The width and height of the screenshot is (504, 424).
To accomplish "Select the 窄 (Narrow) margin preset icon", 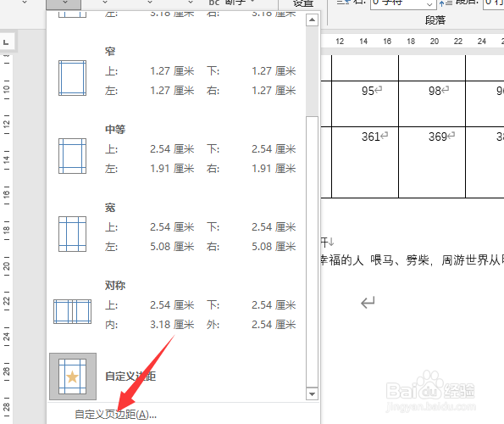I will point(72,78).
